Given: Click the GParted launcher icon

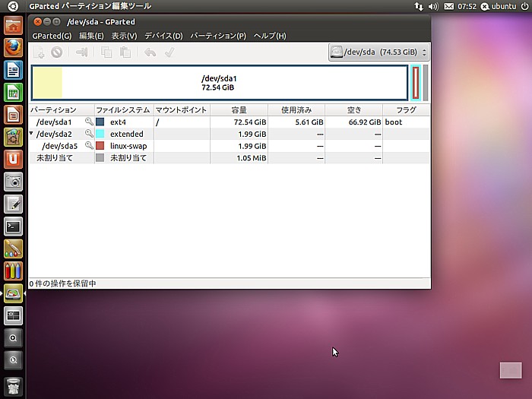Looking at the screenshot, I should click(13, 293).
